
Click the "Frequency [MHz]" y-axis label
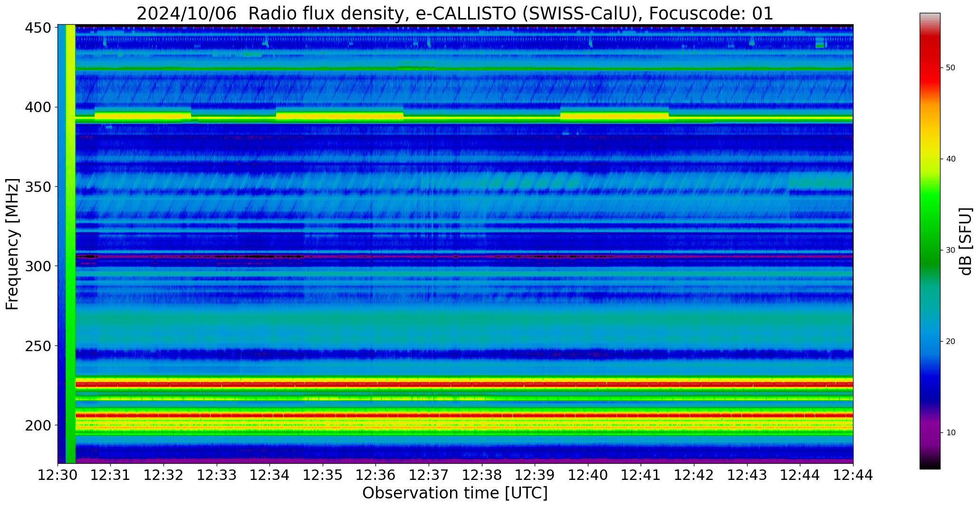pos(12,244)
